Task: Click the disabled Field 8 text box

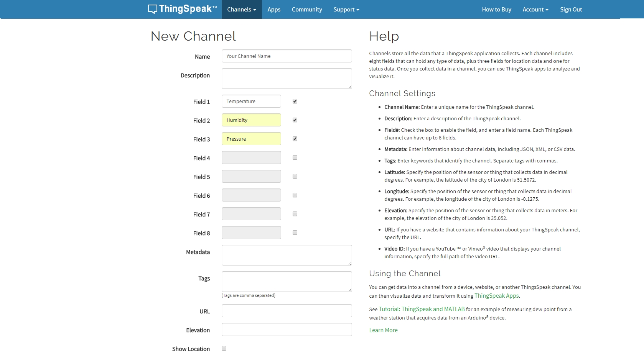Action: point(251,233)
